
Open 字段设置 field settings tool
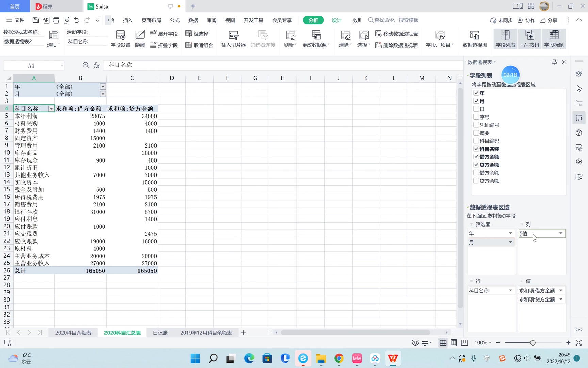click(x=120, y=39)
